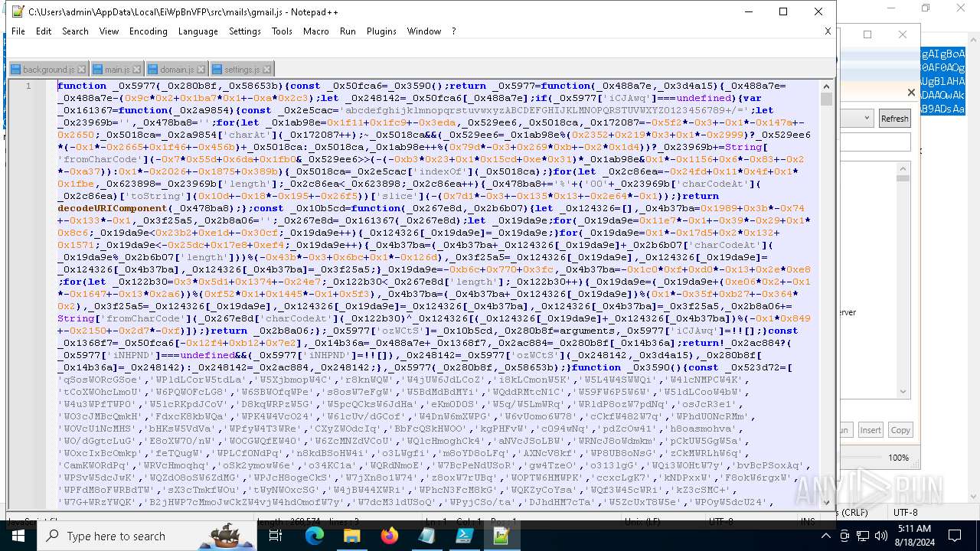Click the main.js tab save-state icon
Viewport: 980px width, 551px height.
tap(98, 70)
